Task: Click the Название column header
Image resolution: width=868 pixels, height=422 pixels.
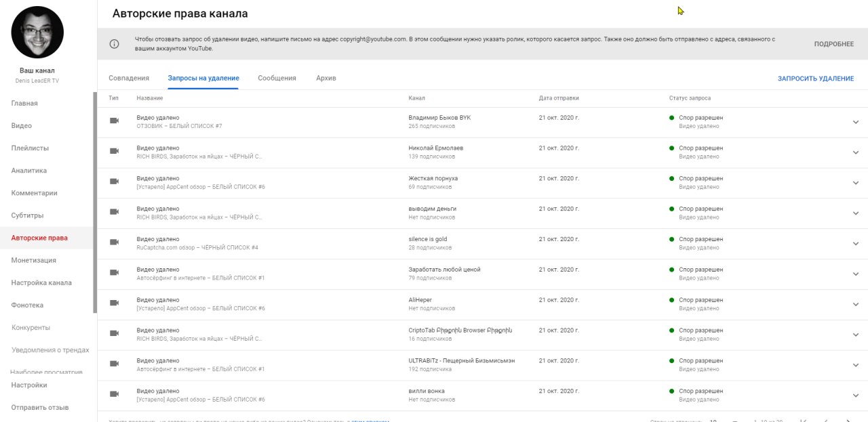Action: click(150, 98)
